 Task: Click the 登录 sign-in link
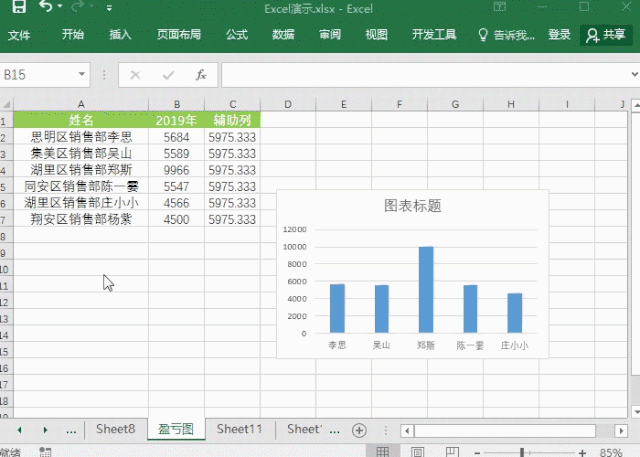[x=559, y=35]
